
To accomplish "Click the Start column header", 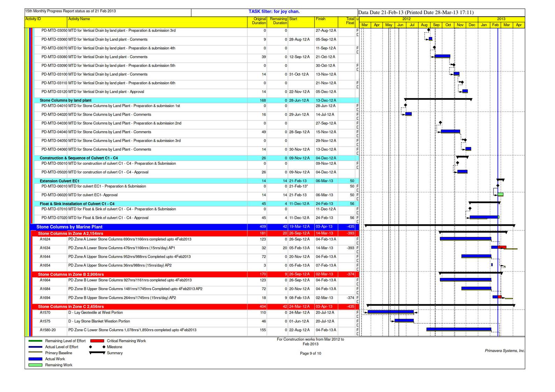I will pyautogui.click(x=301, y=22).
